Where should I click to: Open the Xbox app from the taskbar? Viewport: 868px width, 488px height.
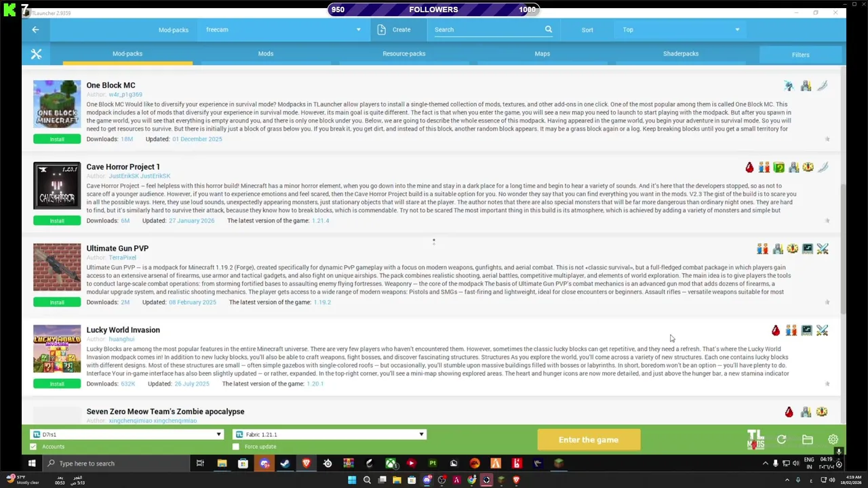(x=391, y=464)
